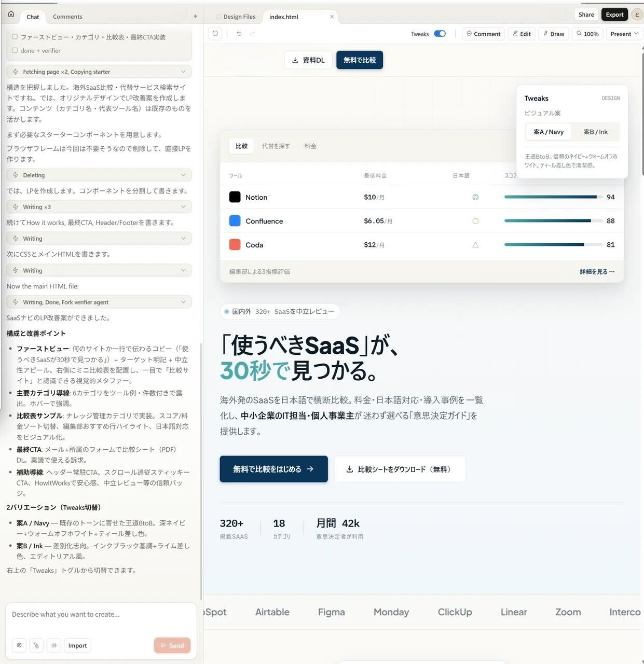Open chat settings via the gear icon
Viewport: 644px width, 664px height.
pos(19,645)
